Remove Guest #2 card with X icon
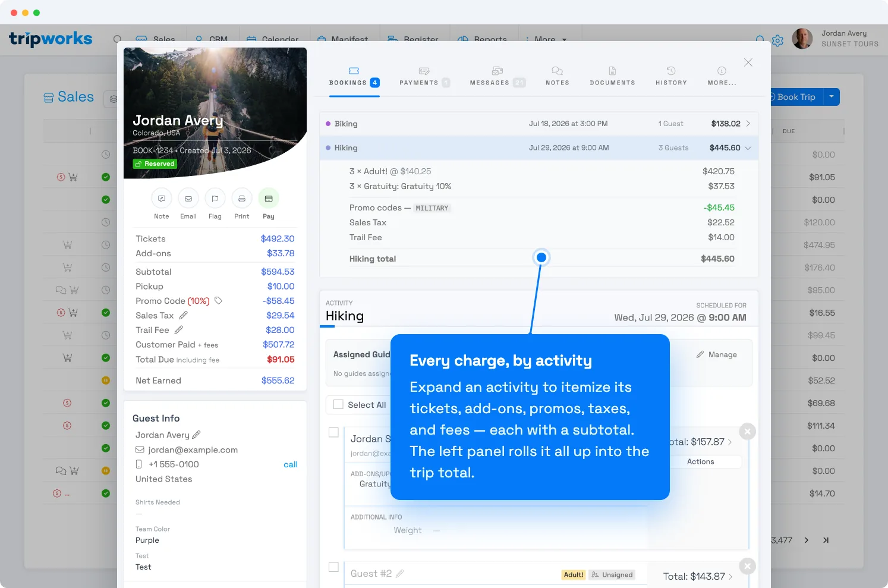The height and width of the screenshot is (588, 888). click(748, 566)
